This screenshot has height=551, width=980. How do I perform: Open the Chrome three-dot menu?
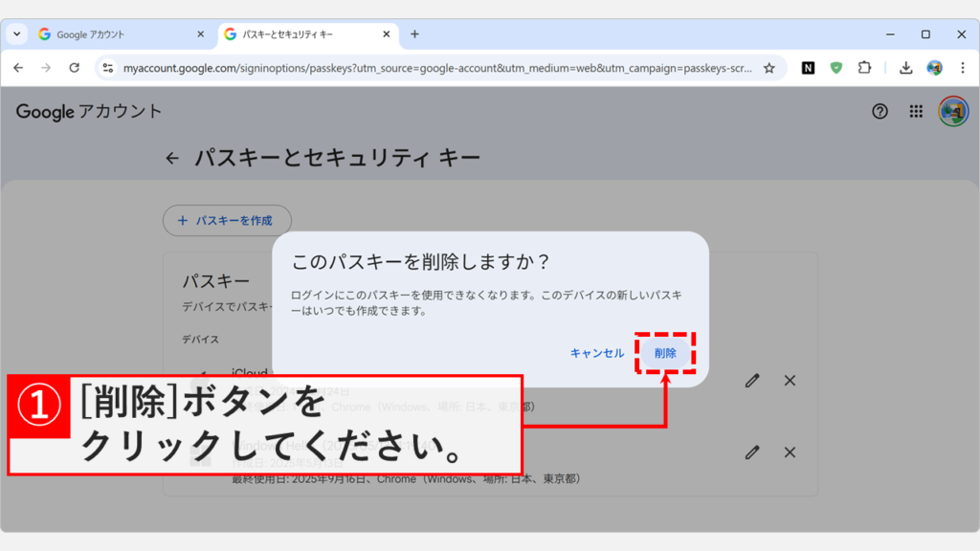pos(962,69)
